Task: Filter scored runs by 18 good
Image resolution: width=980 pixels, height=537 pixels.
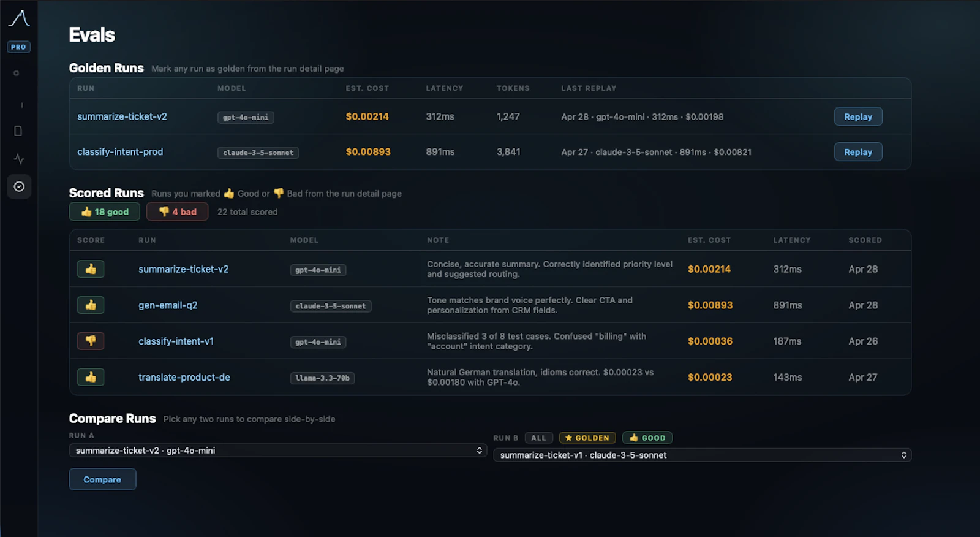Action: tap(105, 211)
